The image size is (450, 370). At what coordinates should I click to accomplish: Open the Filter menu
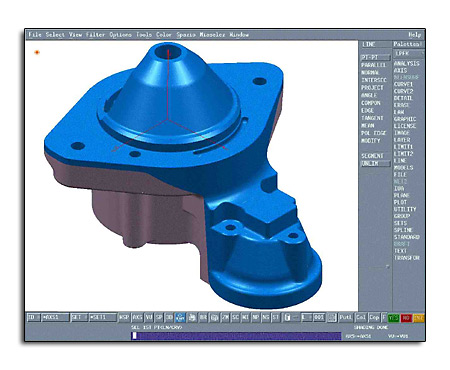point(95,35)
